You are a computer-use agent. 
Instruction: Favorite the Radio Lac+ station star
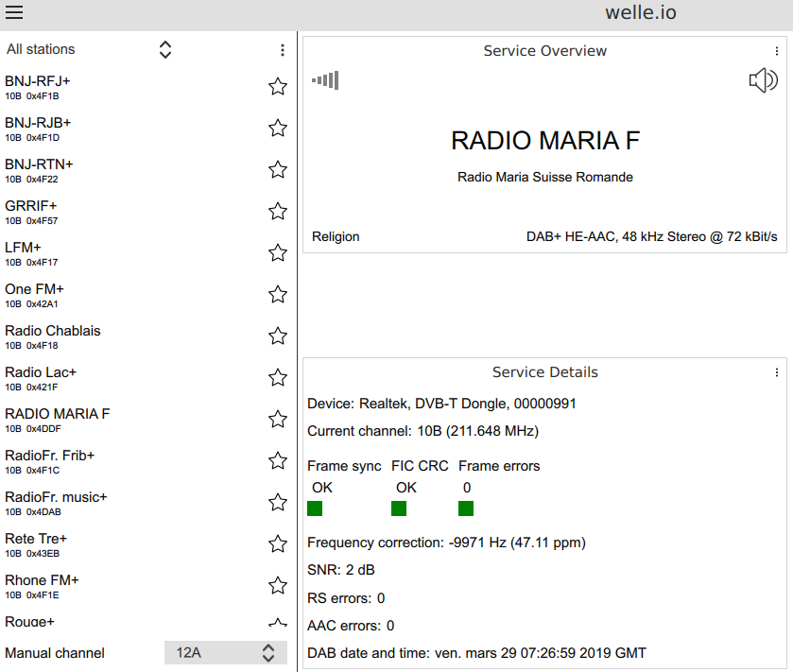click(278, 378)
